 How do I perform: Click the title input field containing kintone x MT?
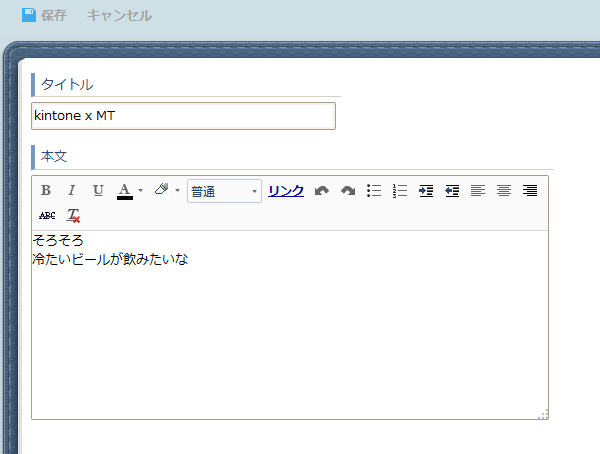[183, 116]
